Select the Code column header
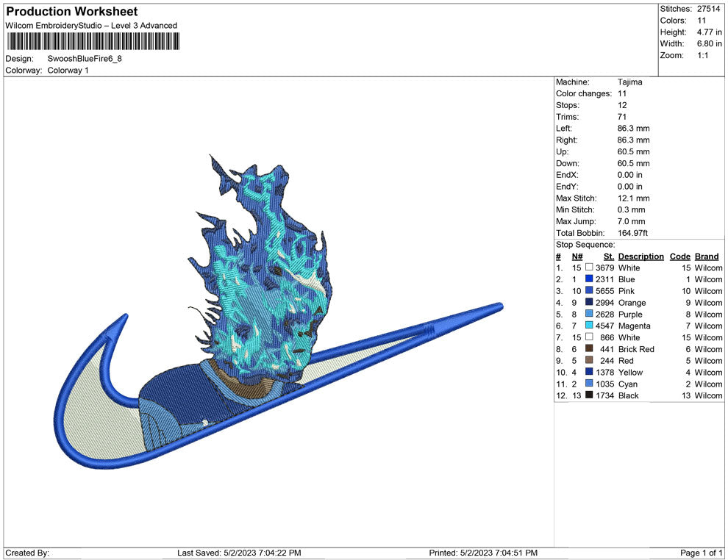This screenshot has width=728, height=560. pos(680,256)
